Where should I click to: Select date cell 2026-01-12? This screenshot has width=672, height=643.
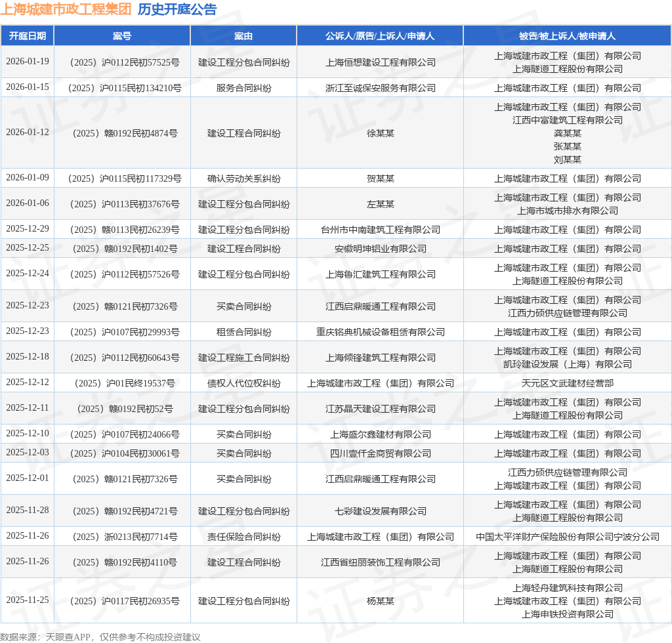pyautogui.click(x=28, y=132)
